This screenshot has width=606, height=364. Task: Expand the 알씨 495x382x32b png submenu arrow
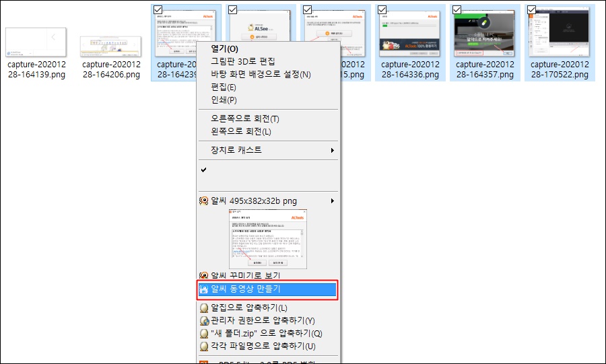click(333, 201)
